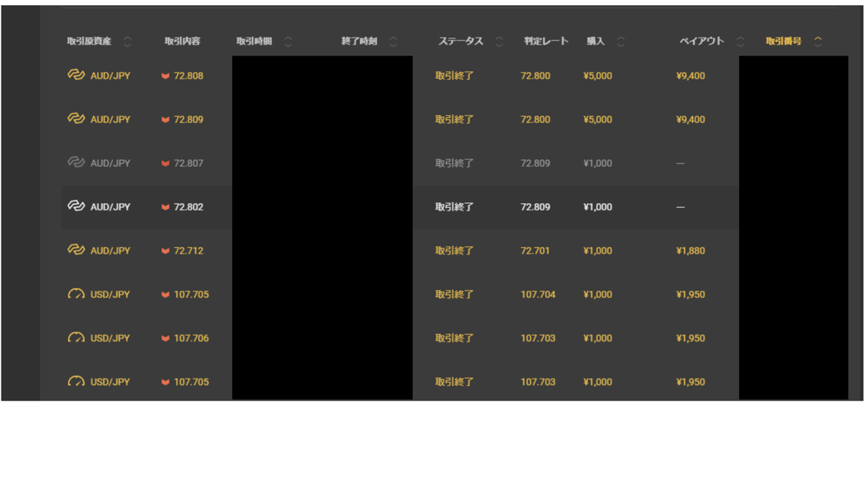Click the AUD/JPY icon beside trade price 72.809
The image size is (868, 488).
coord(76,119)
